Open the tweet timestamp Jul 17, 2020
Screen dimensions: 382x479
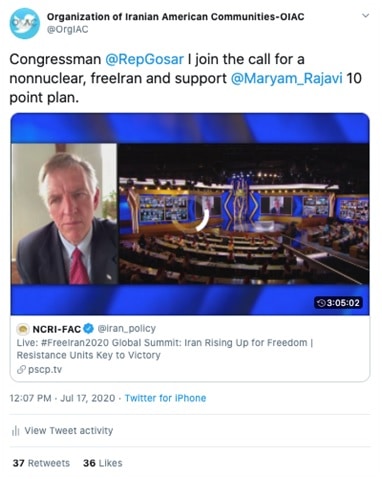[62, 398]
